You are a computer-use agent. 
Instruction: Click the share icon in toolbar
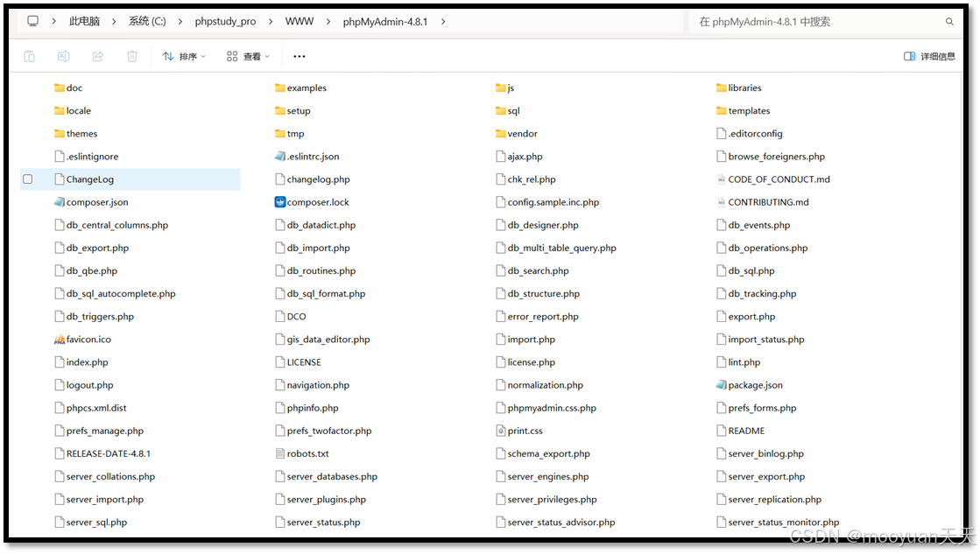pyautogui.click(x=98, y=56)
